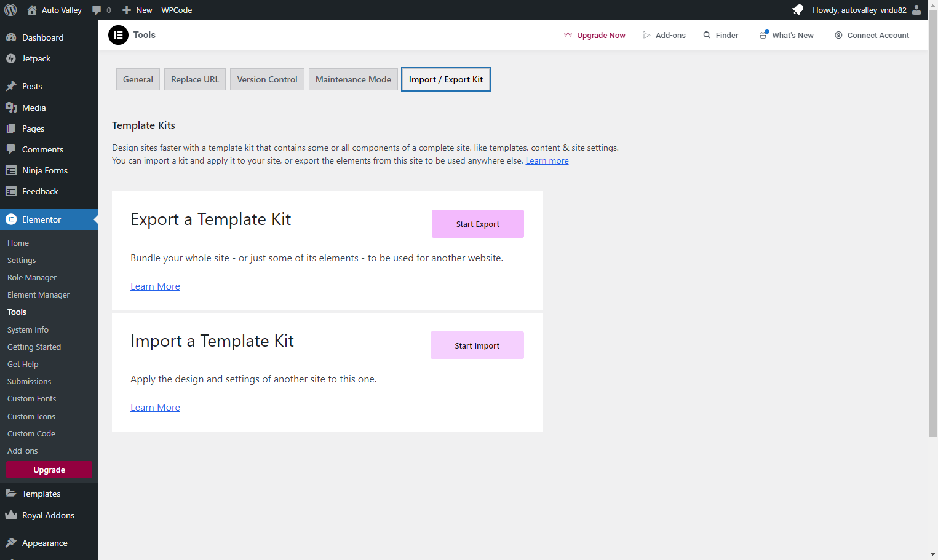
Task: Go to the Maintenance Mode tab
Action: [x=353, y=79]
